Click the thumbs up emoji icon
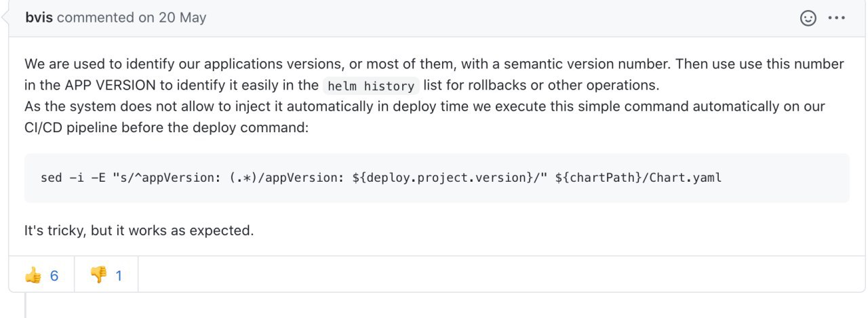868x318 pixels. tap(33, 275)
